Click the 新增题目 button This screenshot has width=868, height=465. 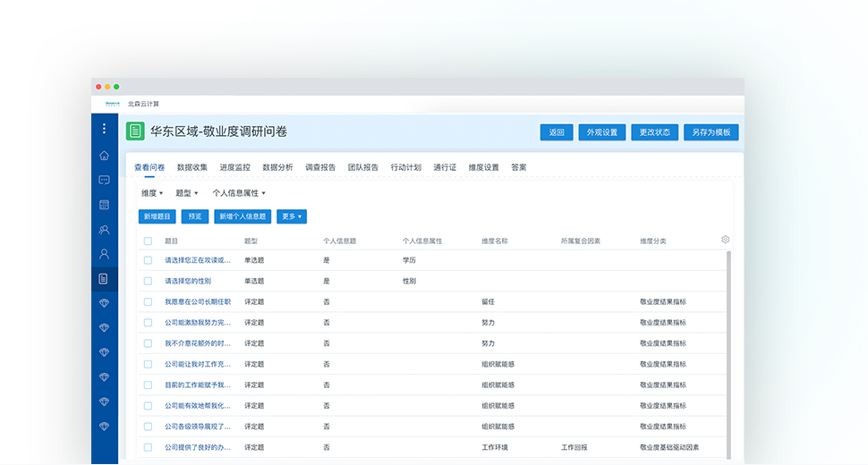pos(157,216)
